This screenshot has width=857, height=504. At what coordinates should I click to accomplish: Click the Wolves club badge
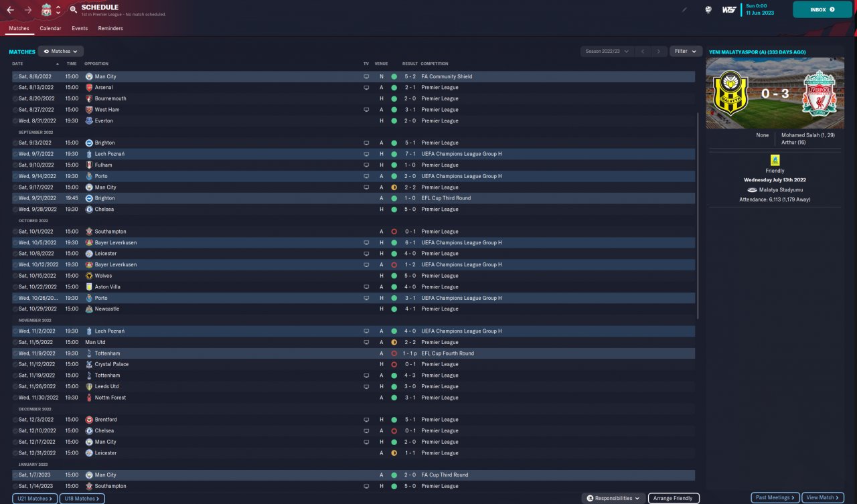point(89,276)
